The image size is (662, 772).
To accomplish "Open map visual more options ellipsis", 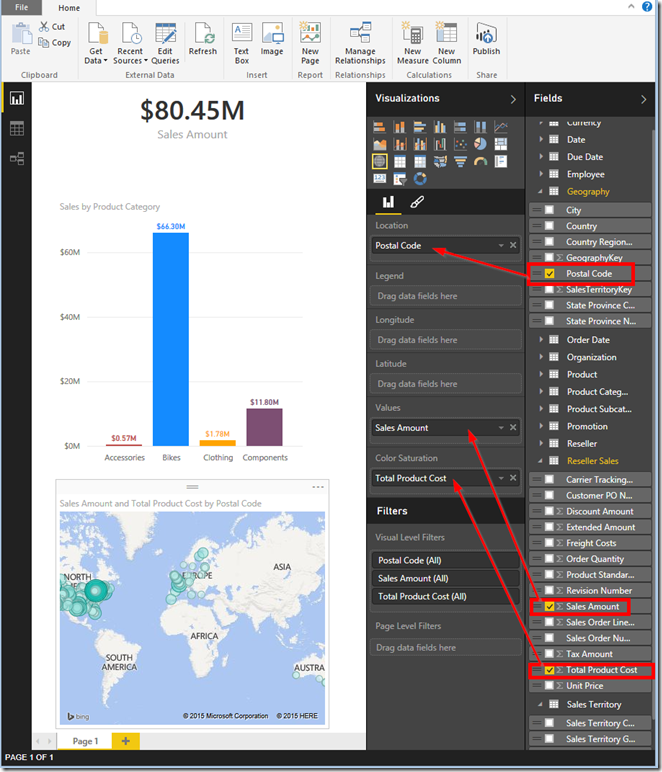I will [318, 487].
